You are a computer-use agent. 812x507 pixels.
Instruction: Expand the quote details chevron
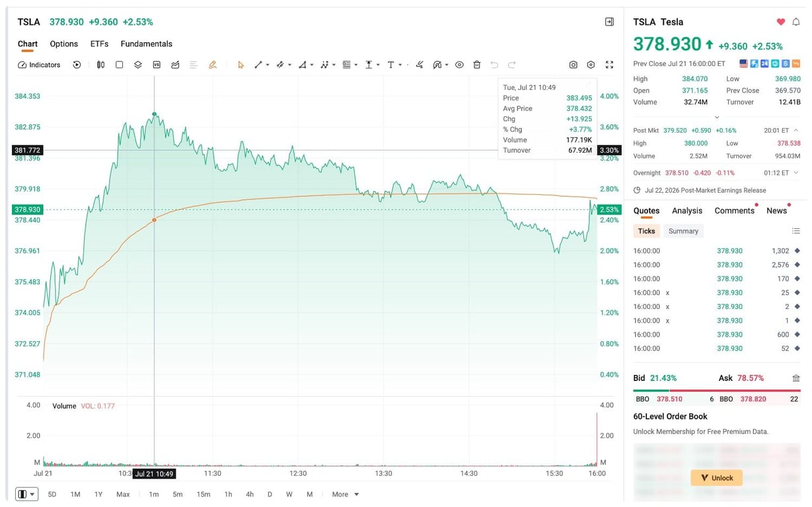click(717, 117)
